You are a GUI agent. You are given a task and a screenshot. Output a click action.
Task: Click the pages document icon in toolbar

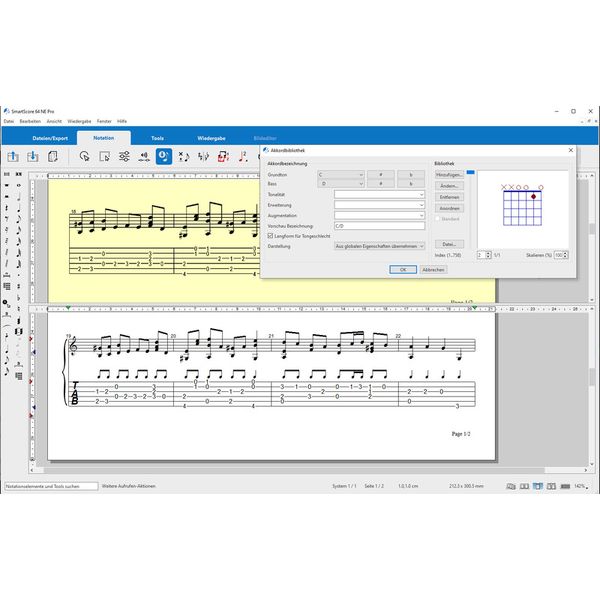[x=53, y=156]
